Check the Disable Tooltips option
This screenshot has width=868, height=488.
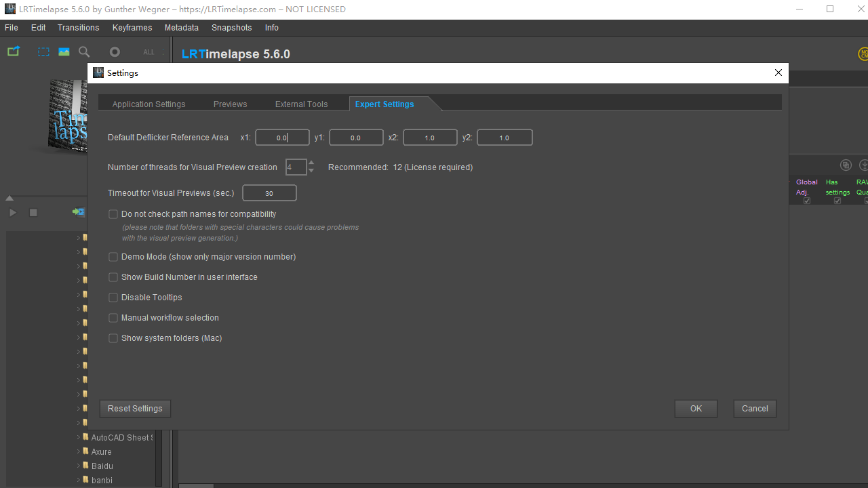113,298
